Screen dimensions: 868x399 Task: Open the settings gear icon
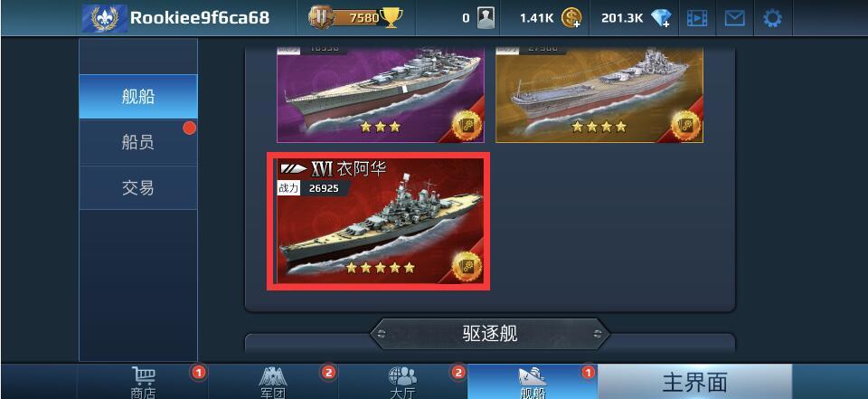(772, 18)
